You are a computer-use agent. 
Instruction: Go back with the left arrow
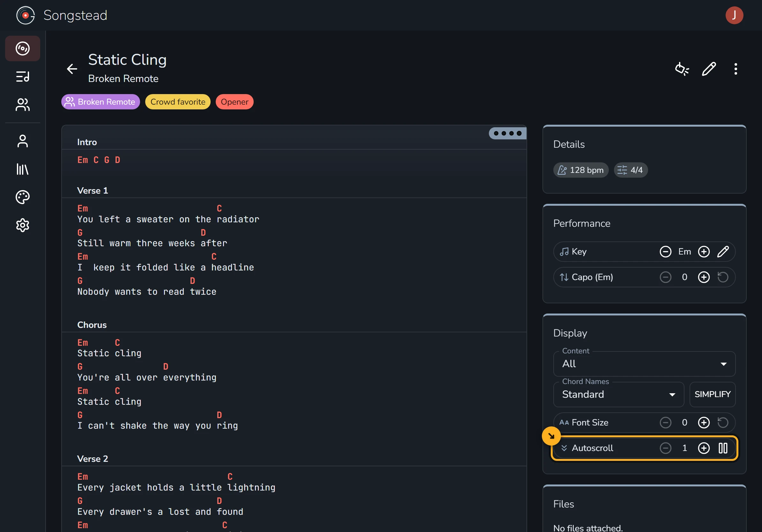click(72, 69)
